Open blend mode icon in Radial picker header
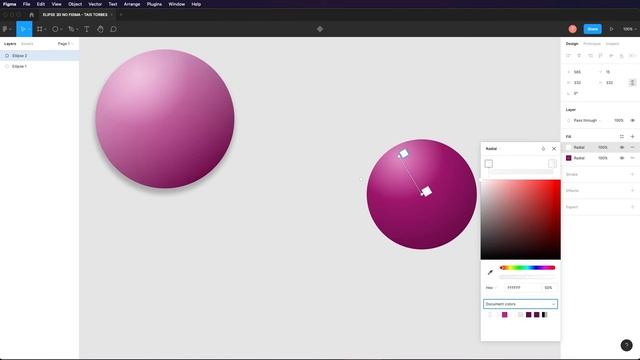 (543, 149)
